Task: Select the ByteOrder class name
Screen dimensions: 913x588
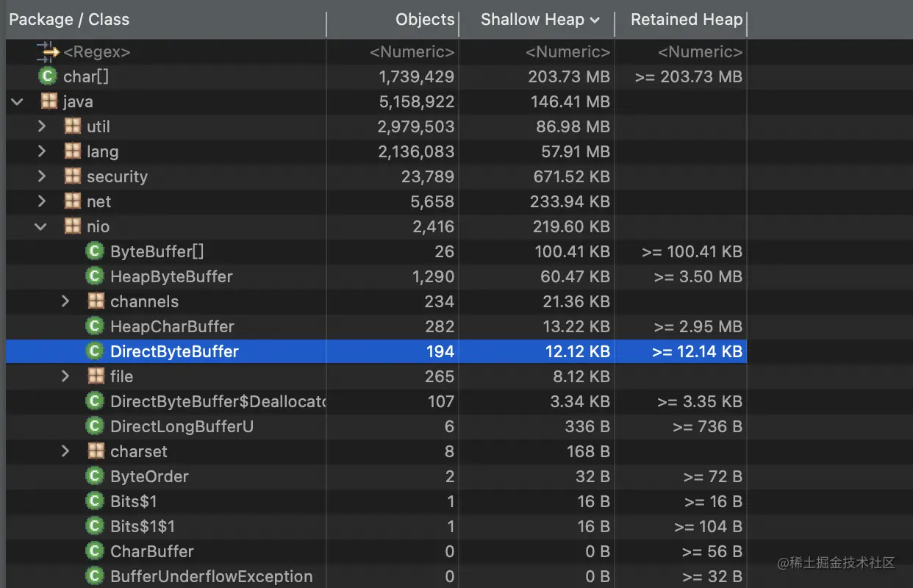Action: click(149, 476)
